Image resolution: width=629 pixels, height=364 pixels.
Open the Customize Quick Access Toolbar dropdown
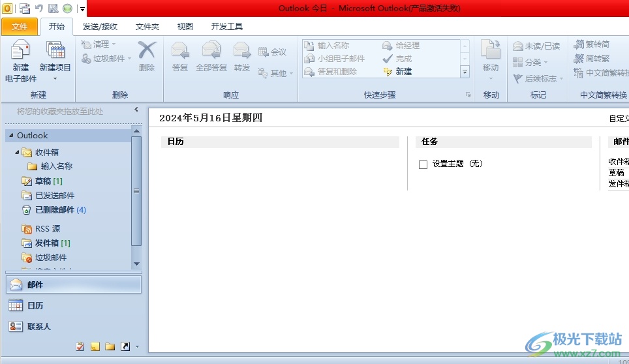pyautogui.click(x=82, y=8)
